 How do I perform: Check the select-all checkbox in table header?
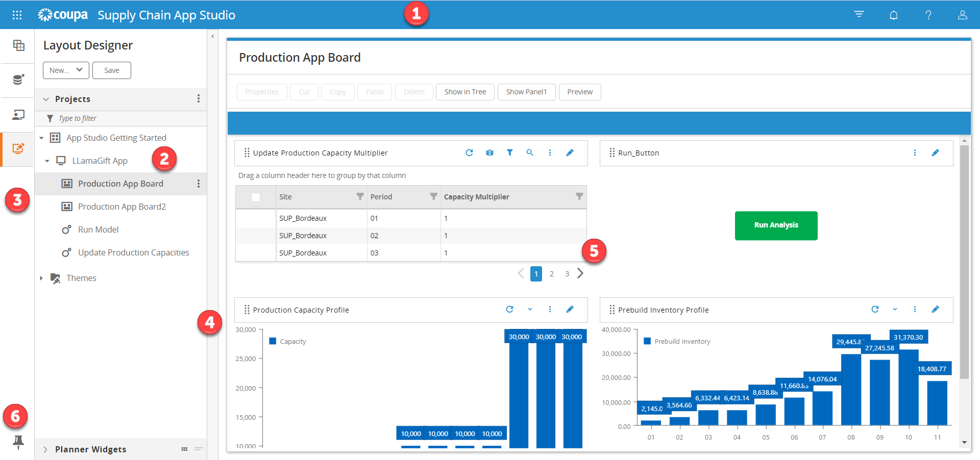[x=256, y=197]
